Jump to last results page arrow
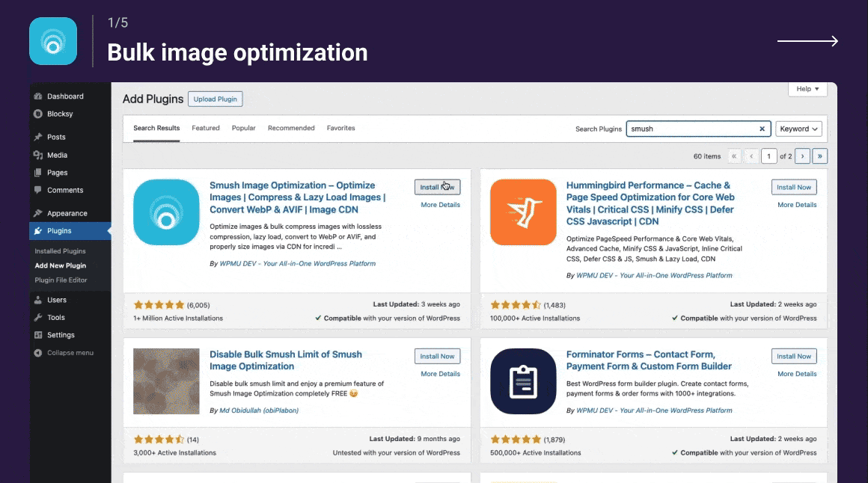868x483 pixels. pyautogui.click(x=820, y=156)
